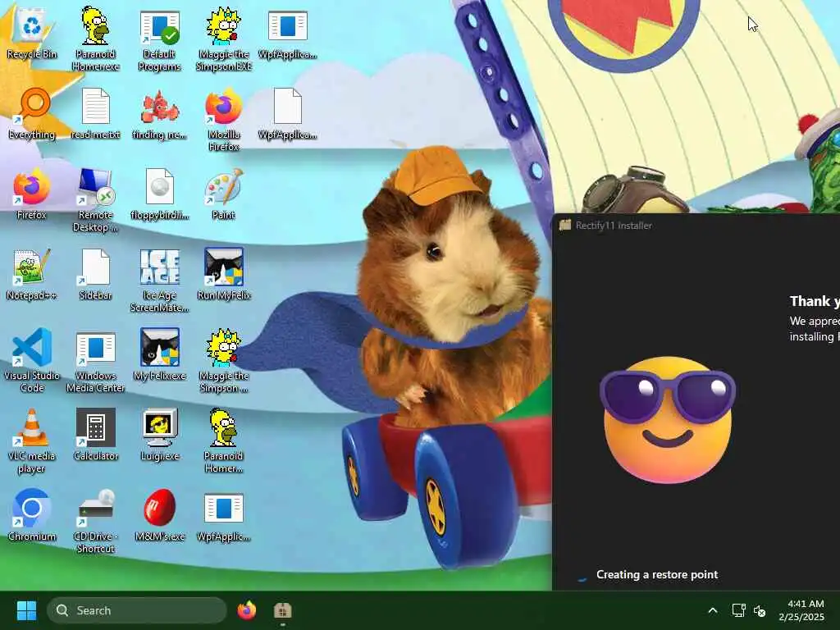The image size is (840, 630).
Task: Open the Everything search shortcut
Action: pyautogui.click(x=32, y=113)
